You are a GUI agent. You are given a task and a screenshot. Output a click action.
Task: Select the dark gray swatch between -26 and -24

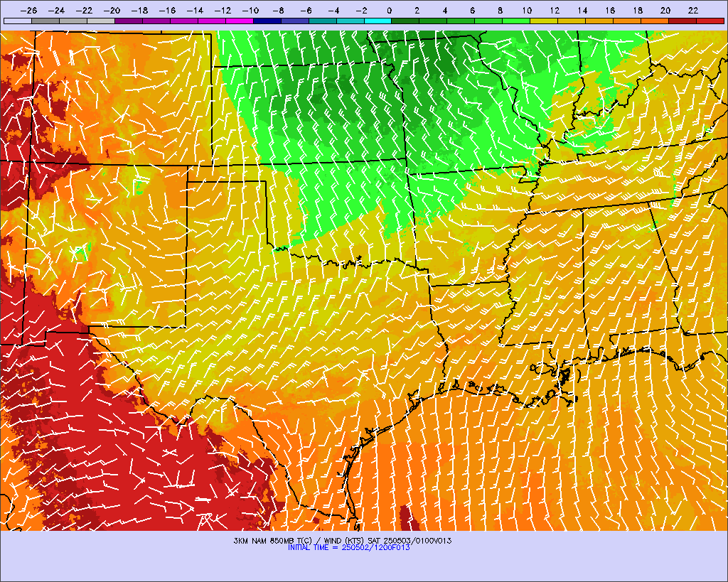click(45, 21)
